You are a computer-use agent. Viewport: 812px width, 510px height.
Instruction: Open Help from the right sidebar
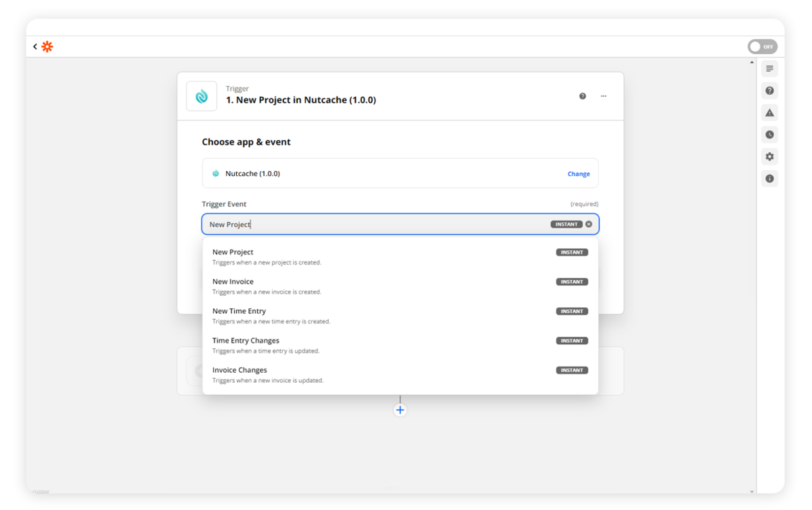pyautogui.click(x=769, y=90)
